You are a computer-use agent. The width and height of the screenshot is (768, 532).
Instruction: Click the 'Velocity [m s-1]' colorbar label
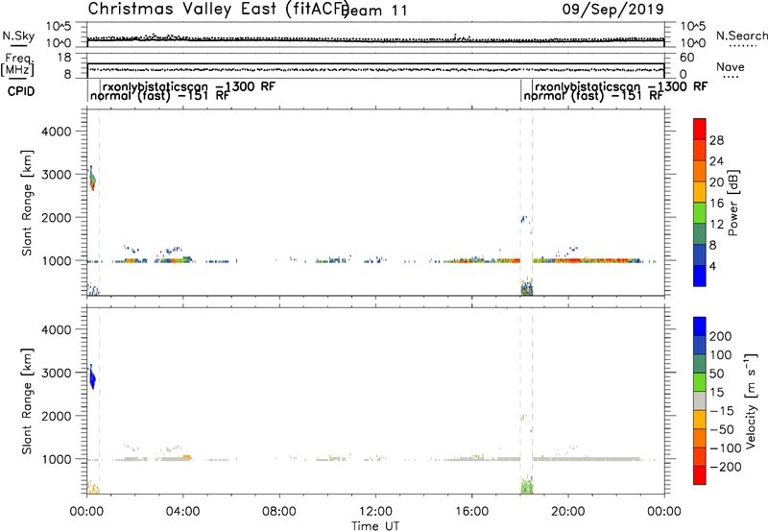tap(751, 401)
